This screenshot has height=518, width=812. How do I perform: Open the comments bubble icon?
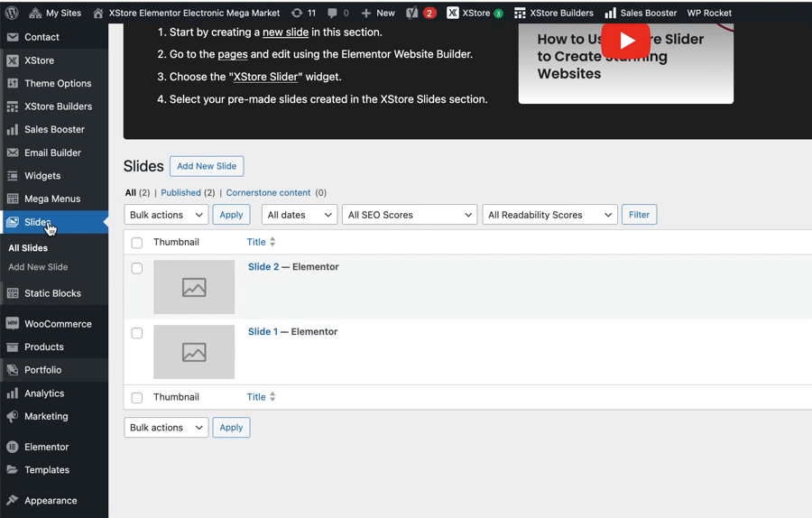click(332, 13)
